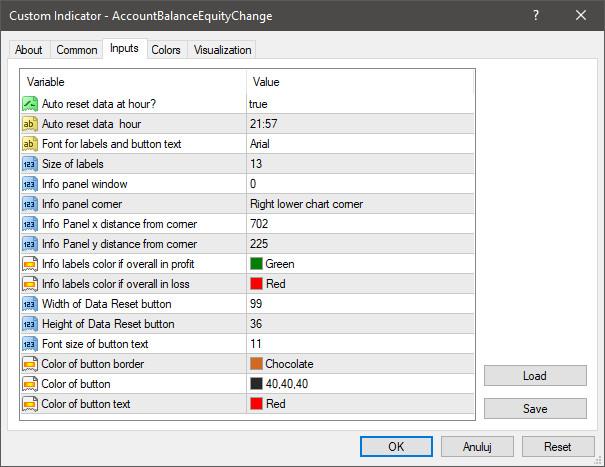Image resolution: width=605 pixels, height=467 pixels.
Task: Select the Inputs tab
Action: point(124,48)
